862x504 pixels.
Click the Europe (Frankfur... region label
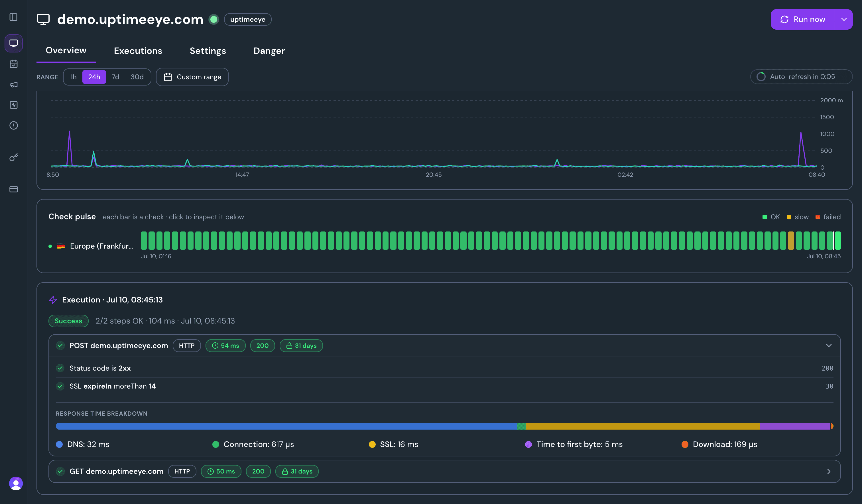tap(101, 246)
